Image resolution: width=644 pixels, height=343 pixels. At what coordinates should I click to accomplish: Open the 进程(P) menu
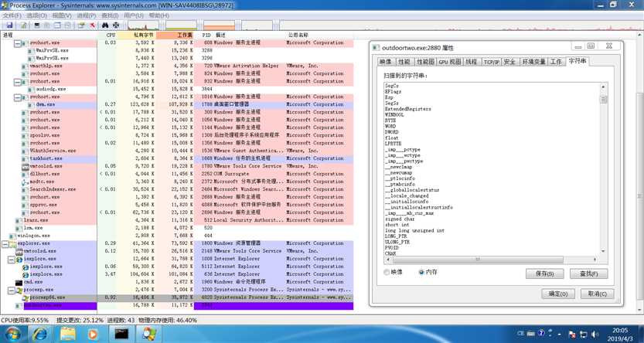[87, 15]
